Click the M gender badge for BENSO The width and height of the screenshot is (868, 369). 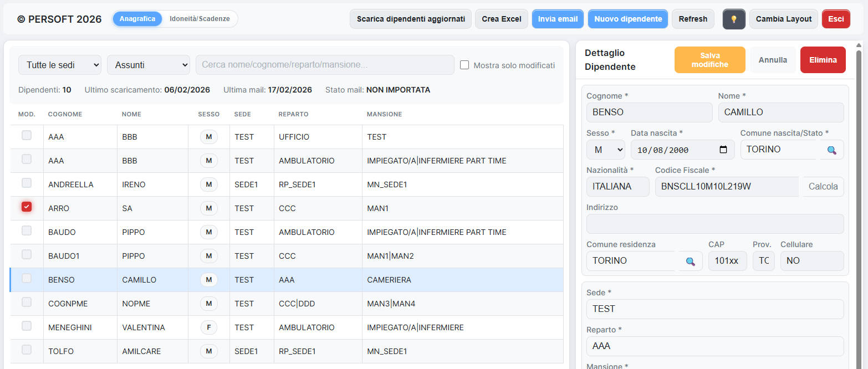[x=208, y=280]
